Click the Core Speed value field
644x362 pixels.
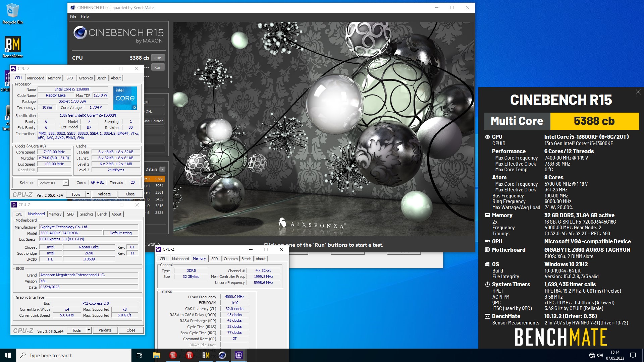coord(54,152)
